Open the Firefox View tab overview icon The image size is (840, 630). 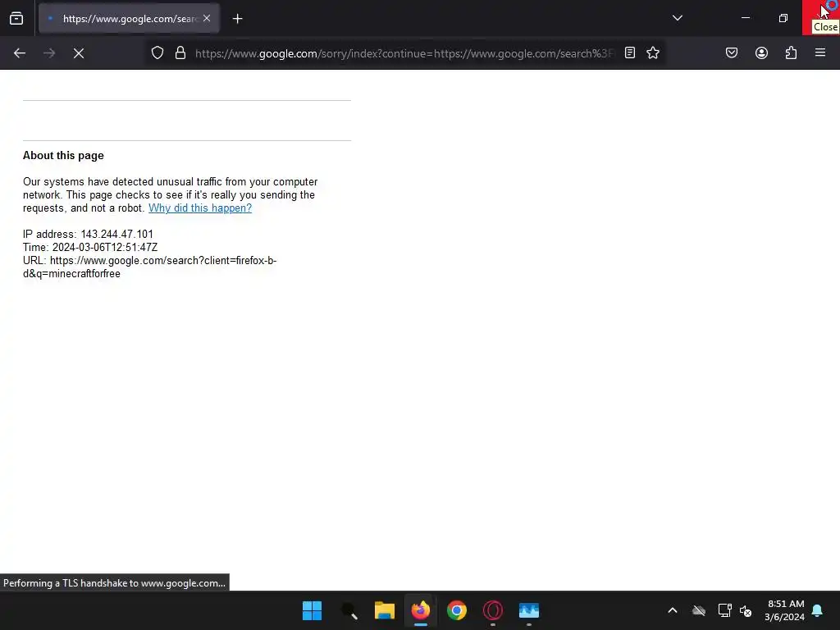[x=16, y=19]
